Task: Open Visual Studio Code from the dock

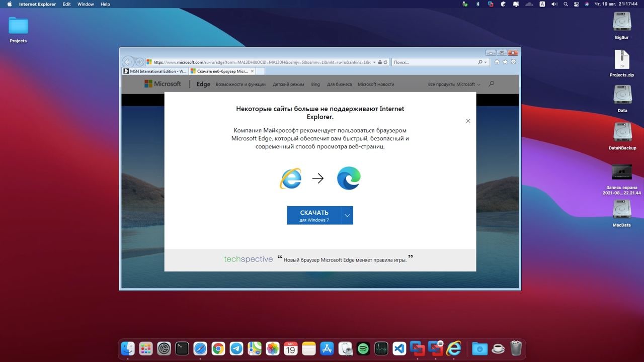Action: [x=399, y=348]
